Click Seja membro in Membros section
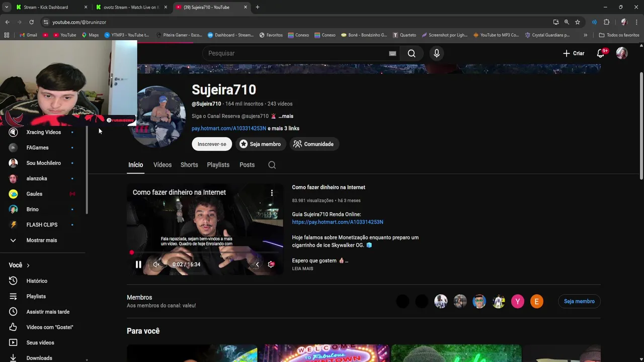 (579, 302)
